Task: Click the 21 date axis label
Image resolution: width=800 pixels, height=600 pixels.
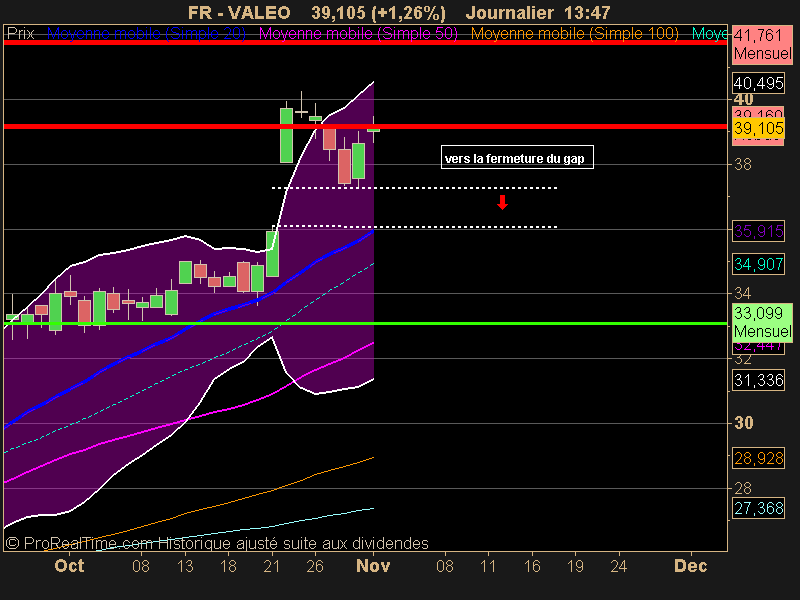Action: pos(272,566)
